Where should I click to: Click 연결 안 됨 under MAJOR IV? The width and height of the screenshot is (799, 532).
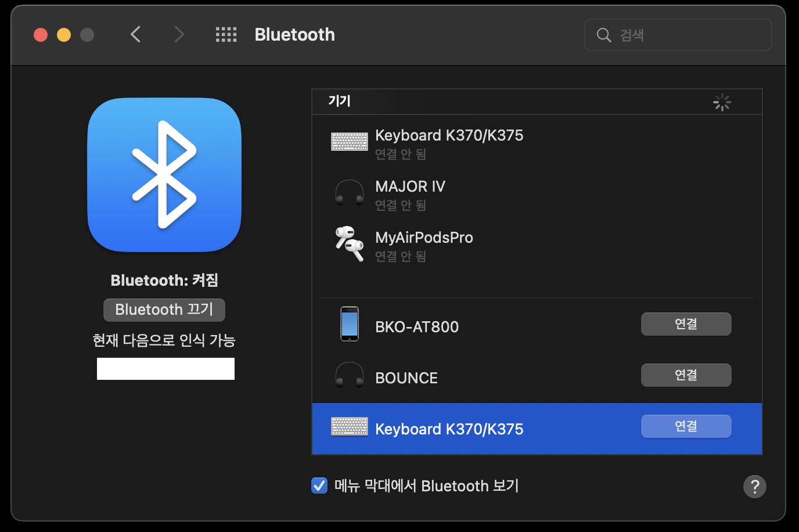coord(401,205)
